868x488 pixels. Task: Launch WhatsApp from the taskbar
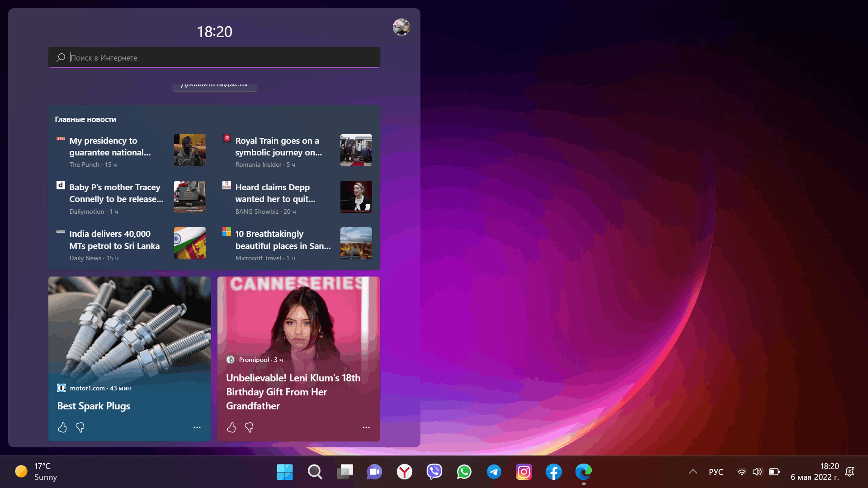[464, 472]
